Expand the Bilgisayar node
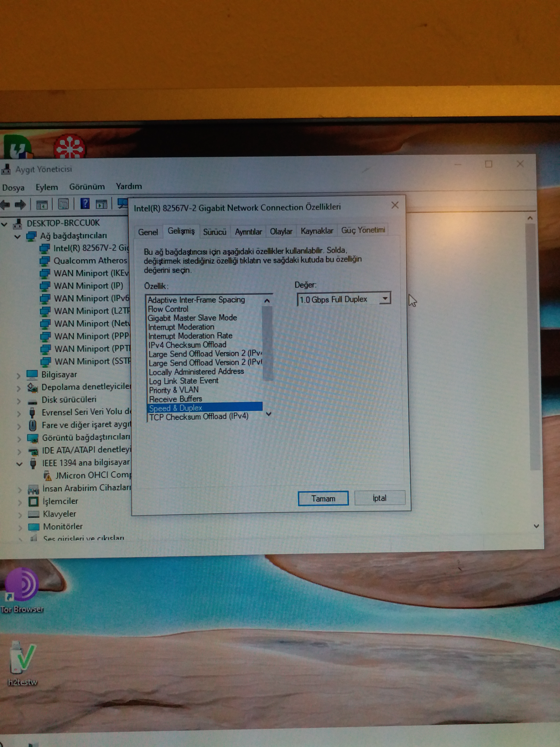This screenshot has height=747, width=560. (19, 375)
